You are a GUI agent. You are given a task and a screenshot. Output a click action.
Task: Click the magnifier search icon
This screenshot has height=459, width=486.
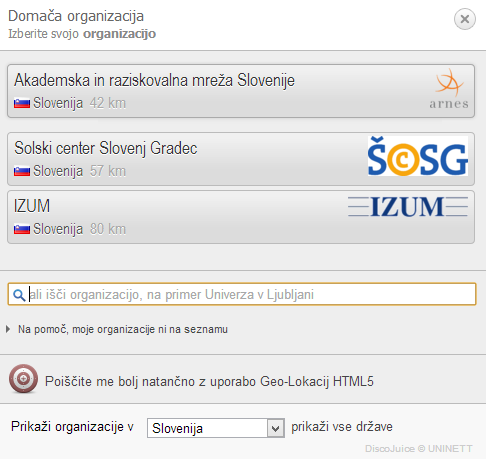[19, 295]
